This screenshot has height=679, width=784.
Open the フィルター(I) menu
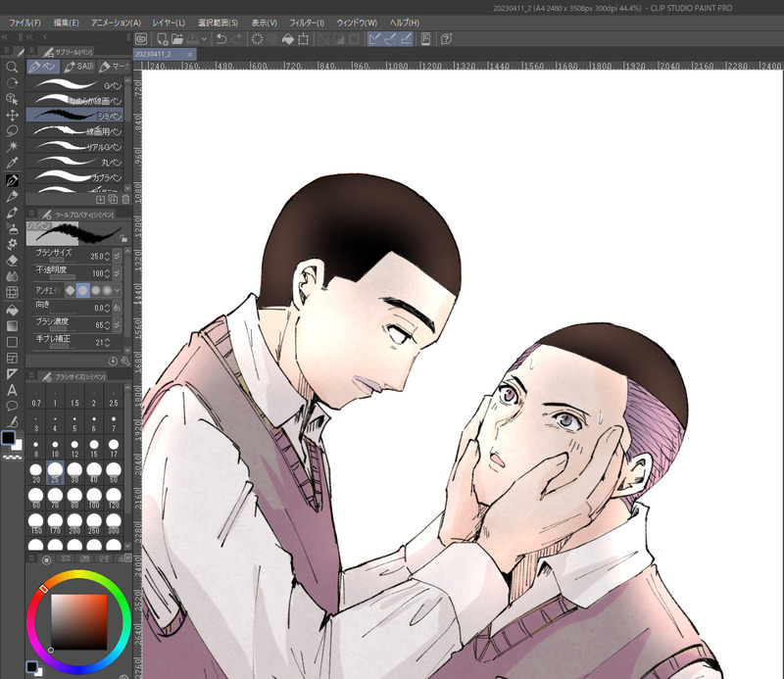click(307, 23)
